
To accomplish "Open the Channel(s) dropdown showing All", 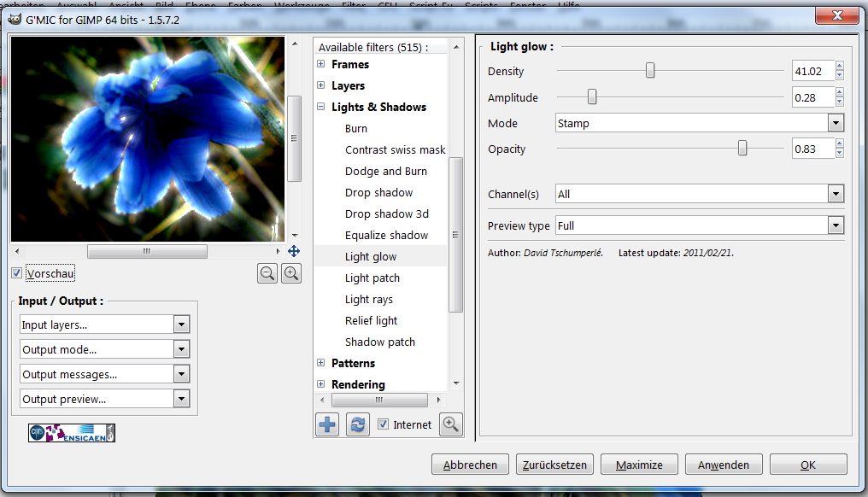I will (x=700, y=194).
